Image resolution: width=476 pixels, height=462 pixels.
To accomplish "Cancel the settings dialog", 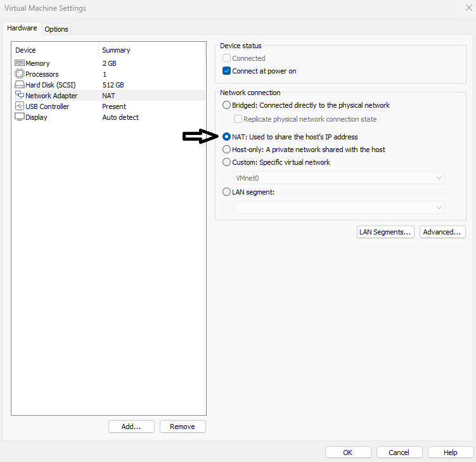I will (399, 452).
